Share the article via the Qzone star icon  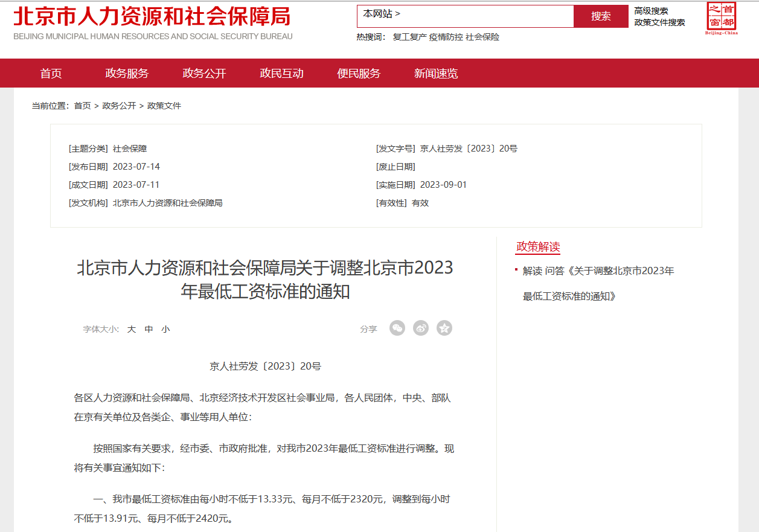(x=444, y=328)
